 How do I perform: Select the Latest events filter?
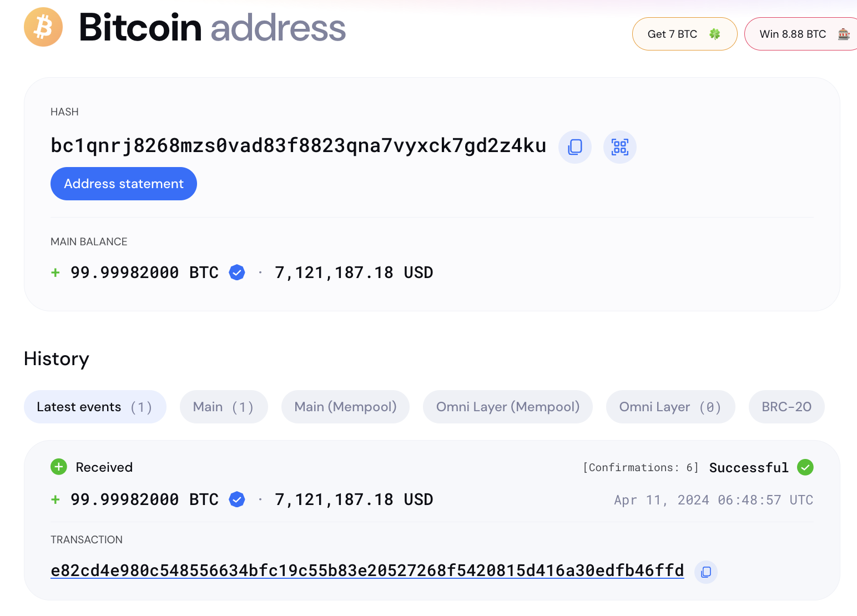(x=94, y=407)
